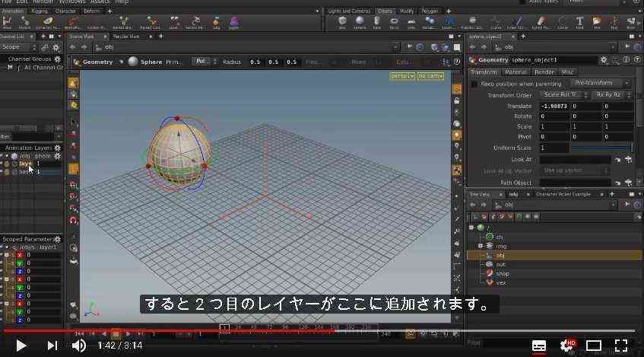Toggle the first x scoped channel
The image size is (644, 357).
[19, 255]
